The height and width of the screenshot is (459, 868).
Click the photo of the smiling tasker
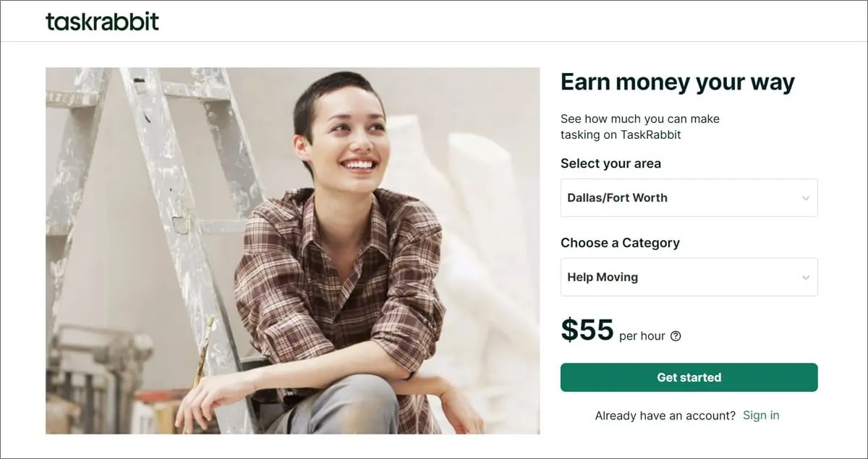pyautogui.click(x=292, y=252)
